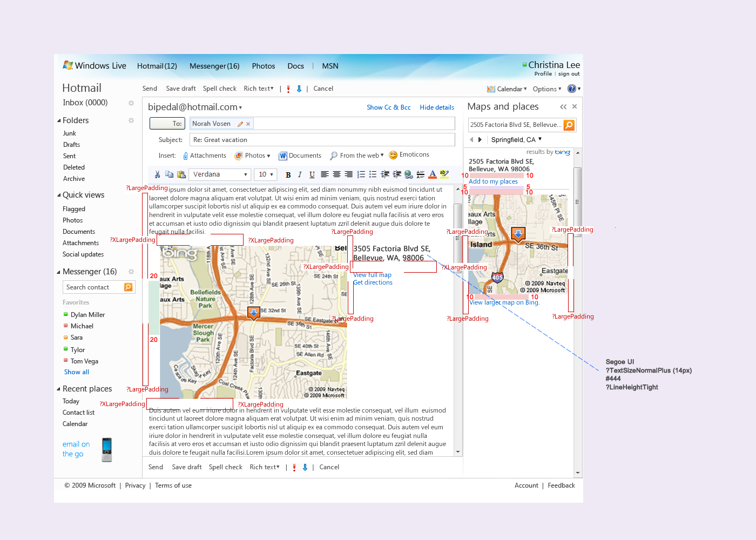756x540 pixels.
Task: Click Add to my places link
Action: pos(493,181)
